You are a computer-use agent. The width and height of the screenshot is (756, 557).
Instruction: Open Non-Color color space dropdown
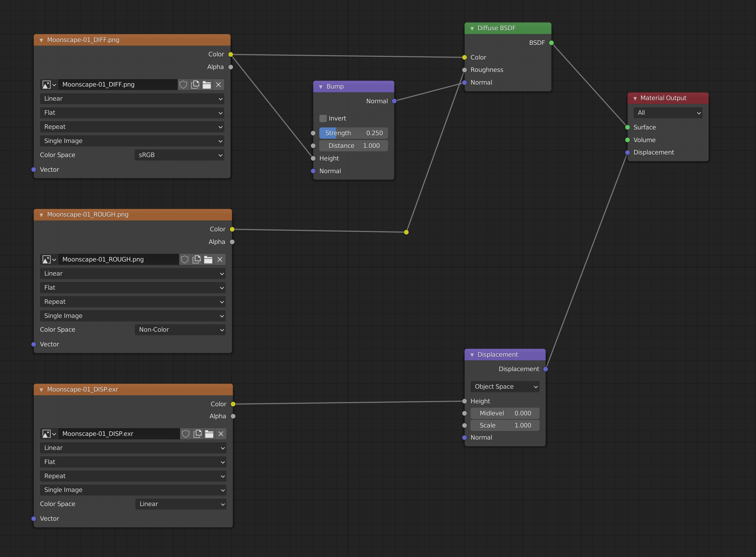pos(180,330)
